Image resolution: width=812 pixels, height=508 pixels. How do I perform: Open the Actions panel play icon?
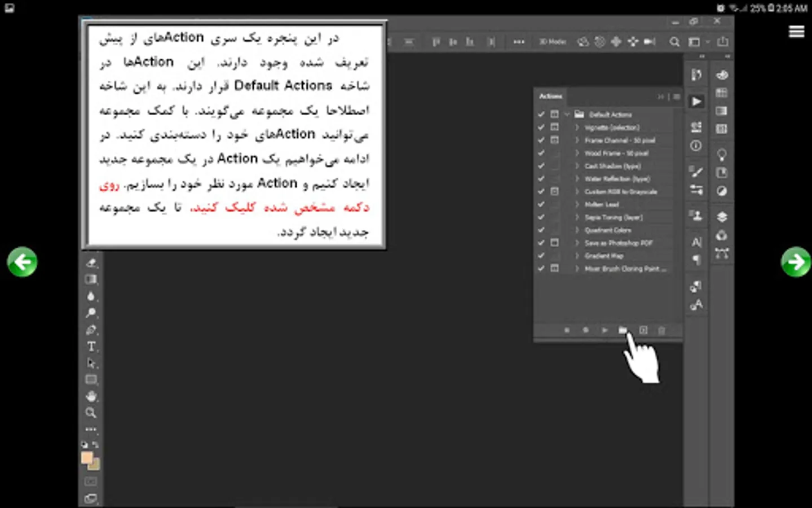click(696, 102)
